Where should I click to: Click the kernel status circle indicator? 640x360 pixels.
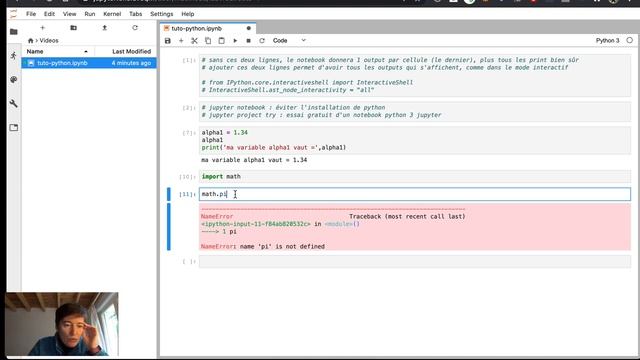pyautogui.click(x=630, y=40)
